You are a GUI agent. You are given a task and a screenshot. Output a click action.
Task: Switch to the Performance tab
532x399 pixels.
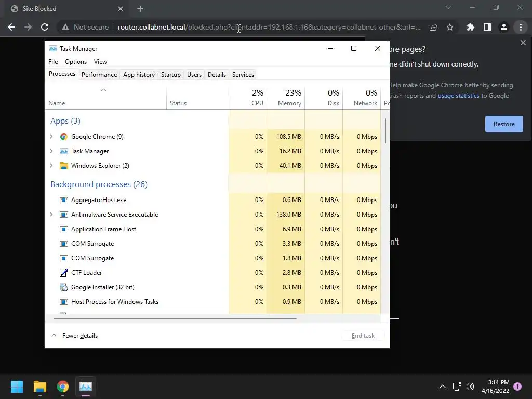point(99,75)
